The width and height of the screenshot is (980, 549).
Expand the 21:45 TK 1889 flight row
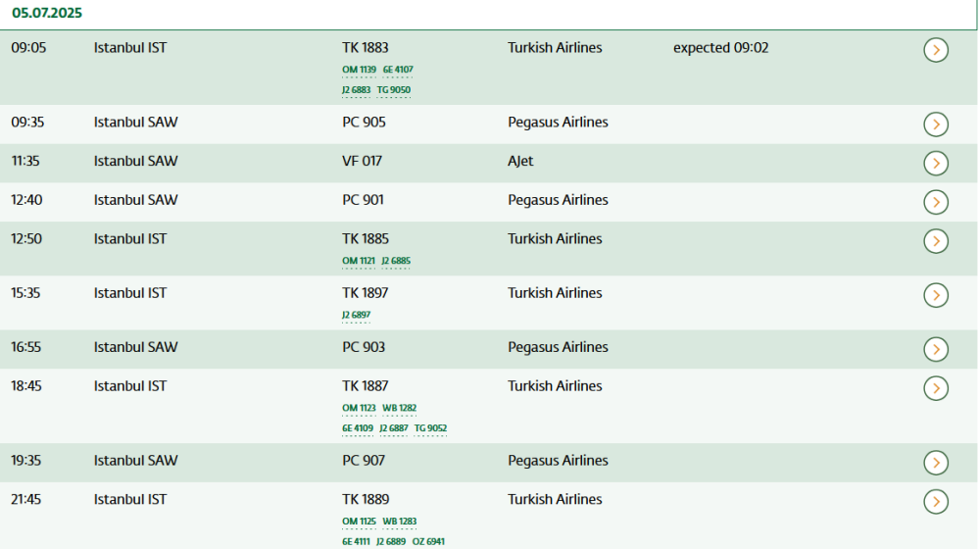tap(936, 502)
